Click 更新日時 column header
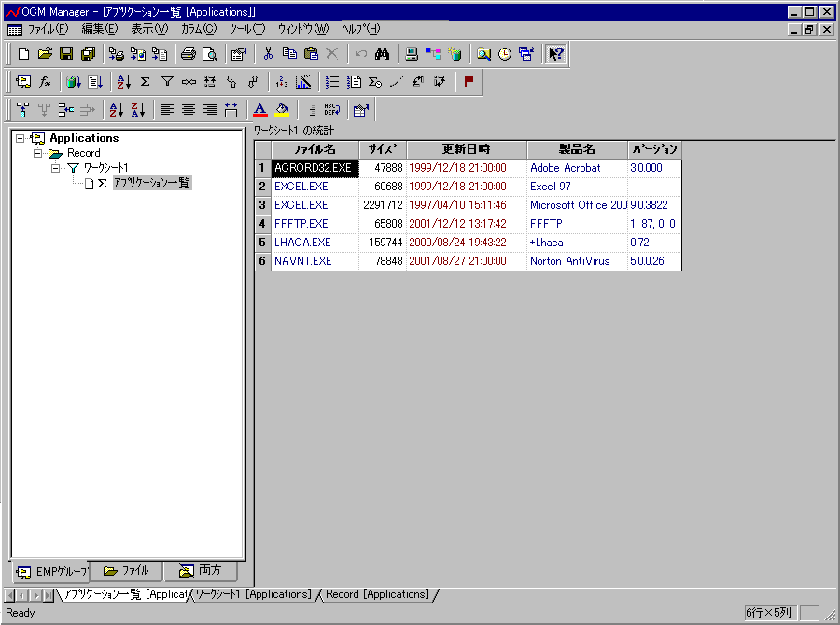 (x=467, y=149)
